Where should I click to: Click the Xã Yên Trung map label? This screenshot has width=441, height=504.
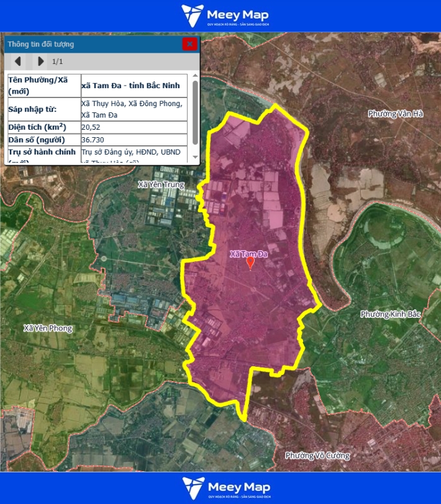tap(161, 184)
